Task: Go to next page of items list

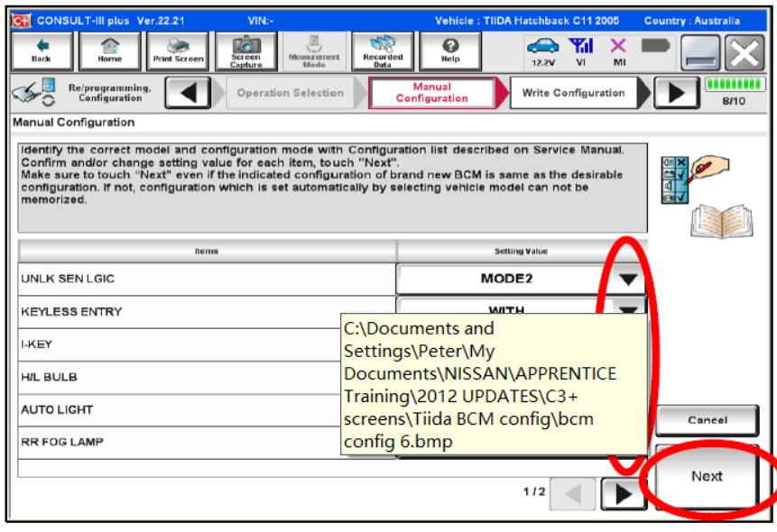Action: [x=624, y=493]
